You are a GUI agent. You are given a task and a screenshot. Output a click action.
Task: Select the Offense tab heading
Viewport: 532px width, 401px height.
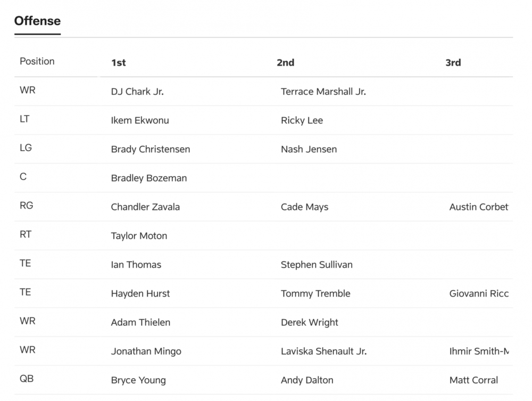click(37, 21)
